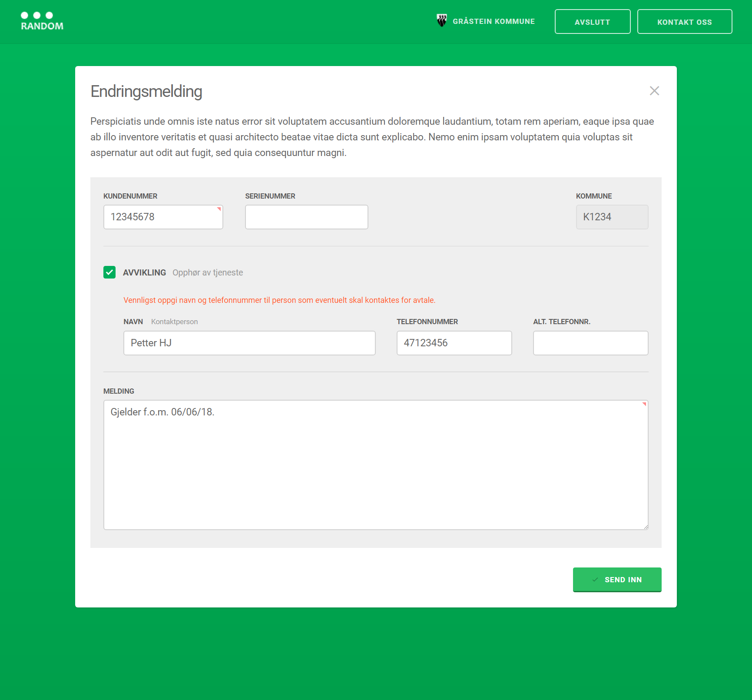Click the Telefonnummer field

coord(454,343)
